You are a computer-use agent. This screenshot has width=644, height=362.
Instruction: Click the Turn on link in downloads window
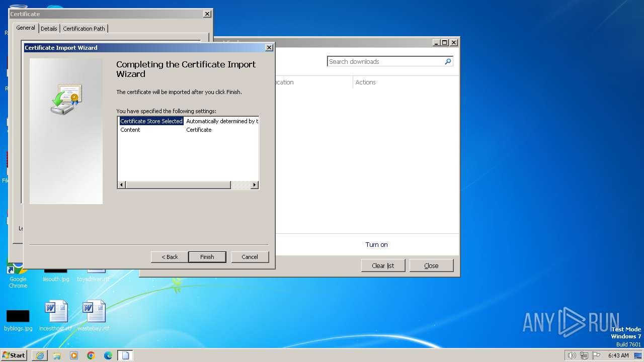pyautogui.click(x=376, y=245)
